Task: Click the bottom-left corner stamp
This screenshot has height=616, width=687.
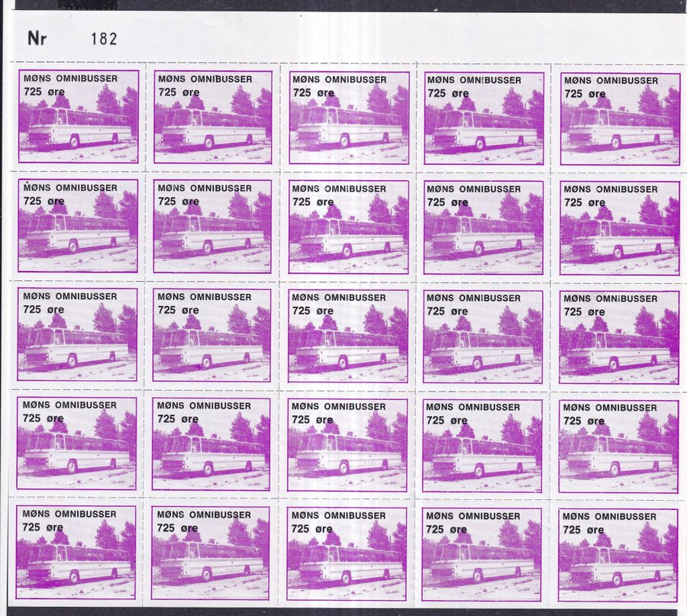Action: click(x=76, y=553)
